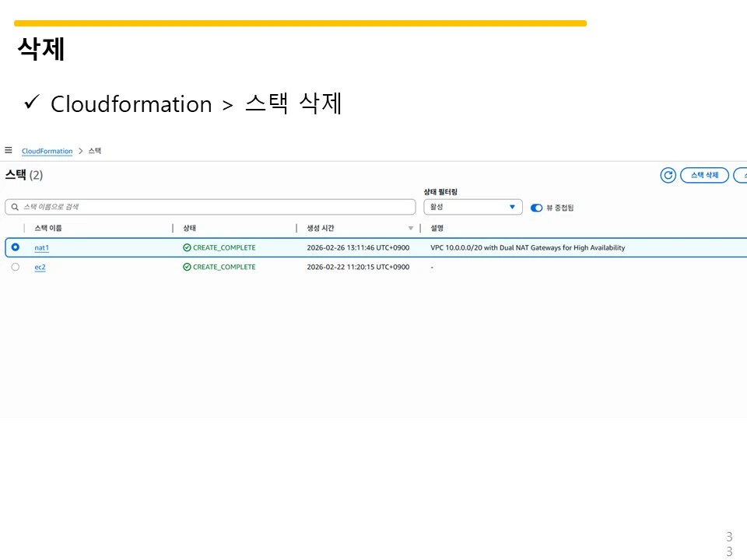Click inside the 스택 이름으로 검색 search field

(210, 207)
